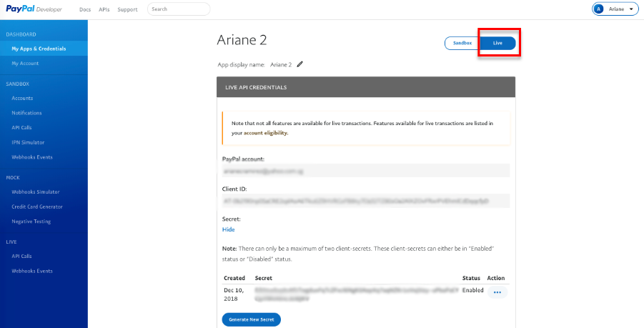Click the Dec 10, 2018 created date
Viewport: 644px width, 328px height.
click(234, 294)
